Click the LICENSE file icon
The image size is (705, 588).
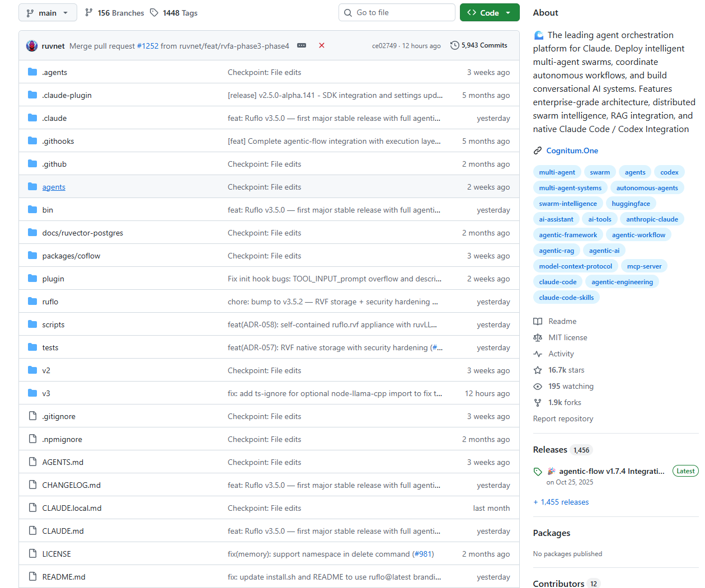coord(32,553)
